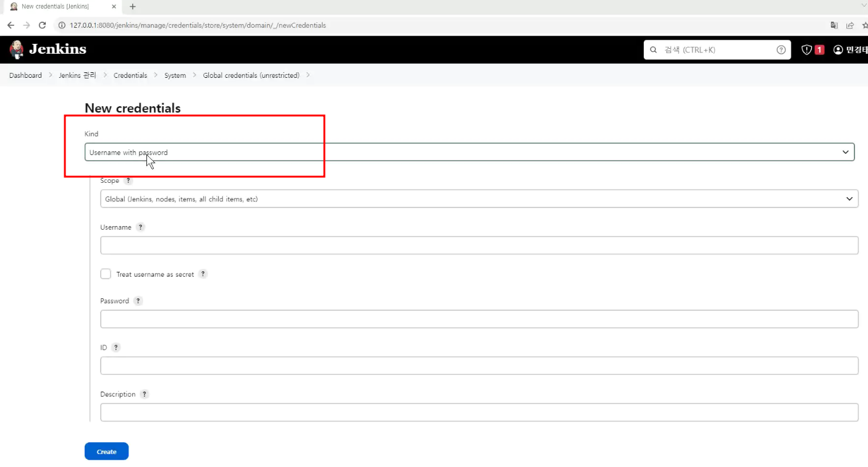868x467 pixels.
Task: View site information icon in address bar
Action: click(62, 25)
